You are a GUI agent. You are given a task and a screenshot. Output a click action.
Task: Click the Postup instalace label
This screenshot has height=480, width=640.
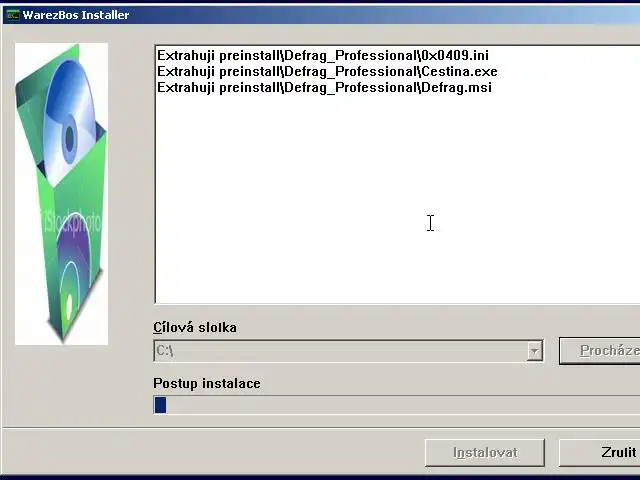click(207, 383)
